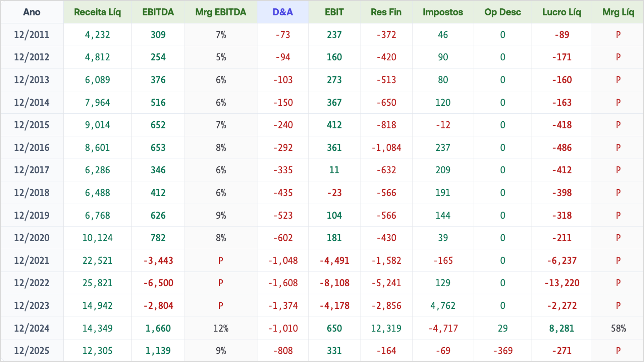Sort by Receita Líq column header
This screenshot has height=362, width=644.
pos(97,12)
